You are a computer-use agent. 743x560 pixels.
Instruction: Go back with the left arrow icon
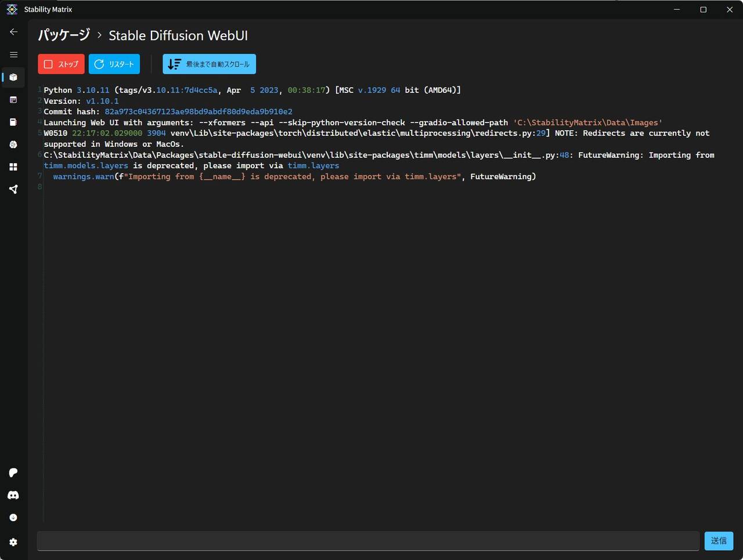[x=13, y=32]
